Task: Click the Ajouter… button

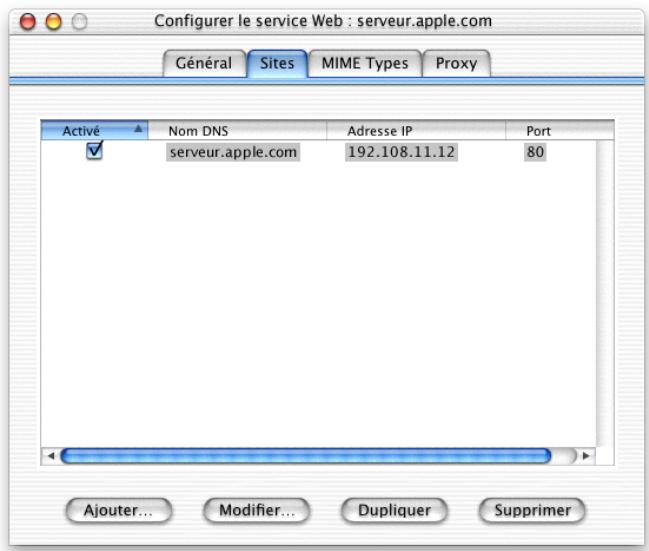Action: pyautogui.click(x=118, y=510)
